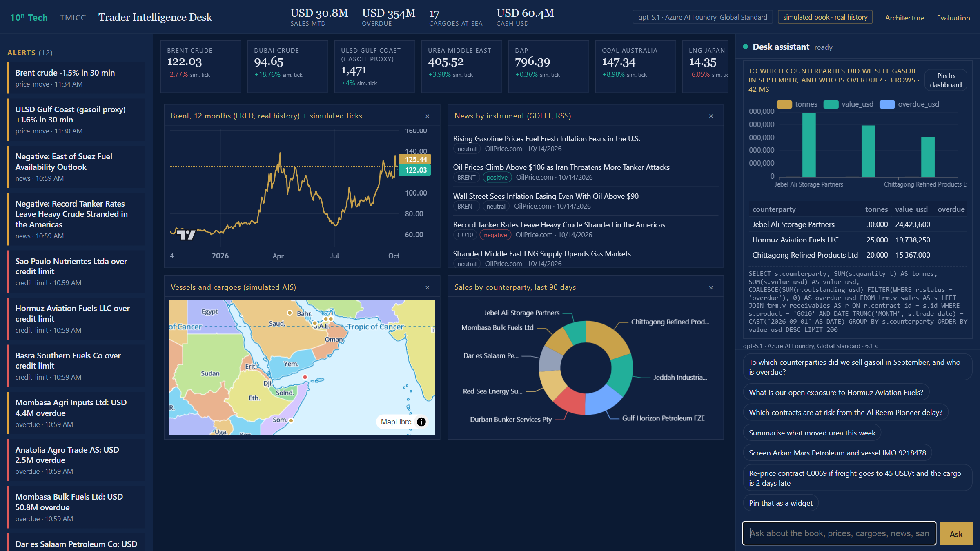Click the vessel marker near Bahrain

point(290,313)
